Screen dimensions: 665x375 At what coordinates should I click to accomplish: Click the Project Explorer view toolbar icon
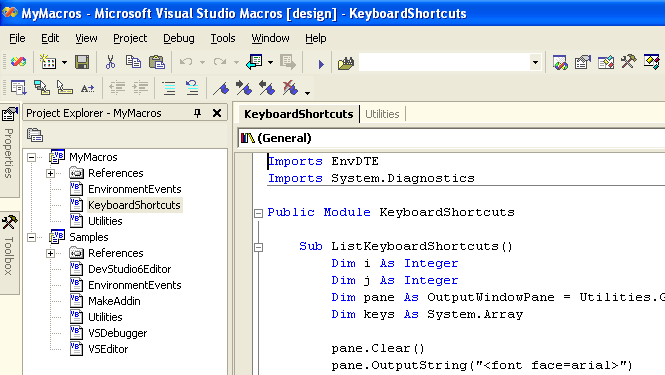click(x=35, y=135)
